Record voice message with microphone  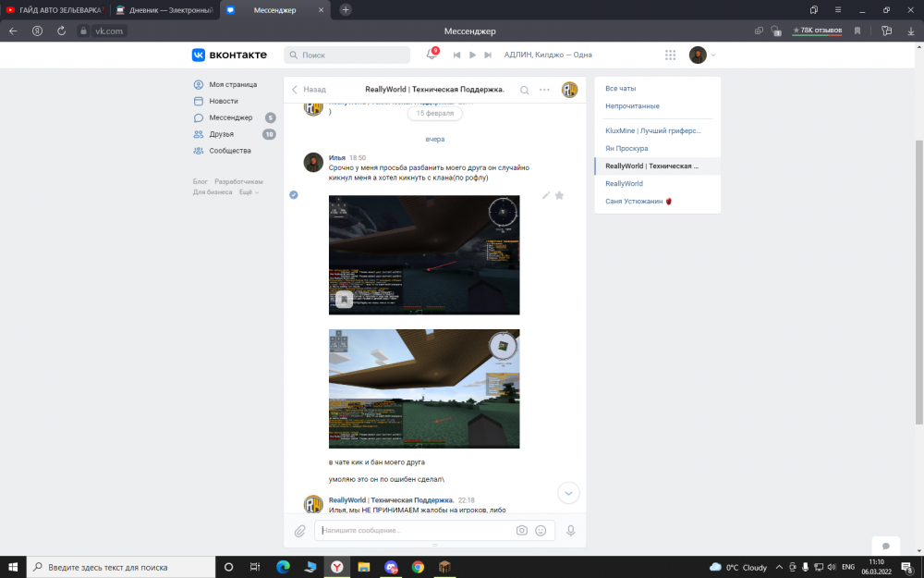570,531
